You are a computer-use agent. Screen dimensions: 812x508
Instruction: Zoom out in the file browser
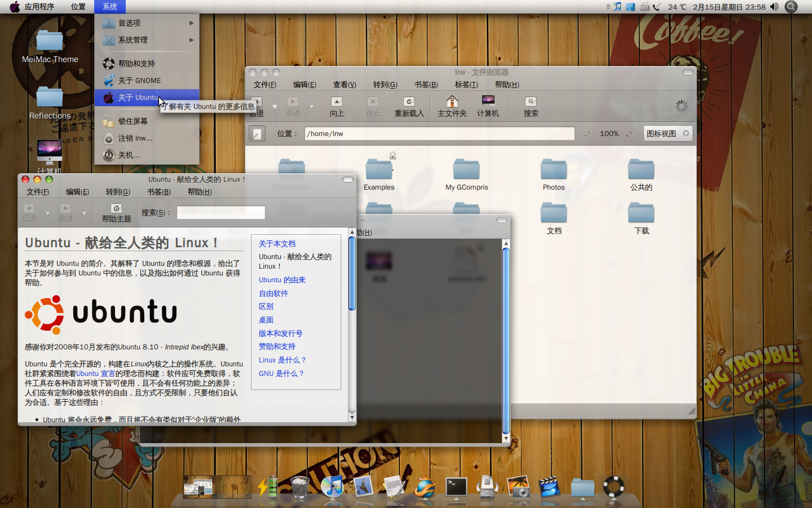tap(588, 134)
